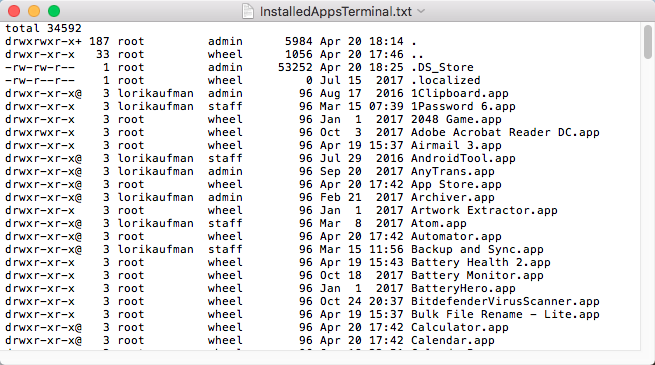Viewport: 655px width, 365px height.
Task: Zoom the window with the green button
Action: [54, 11]
